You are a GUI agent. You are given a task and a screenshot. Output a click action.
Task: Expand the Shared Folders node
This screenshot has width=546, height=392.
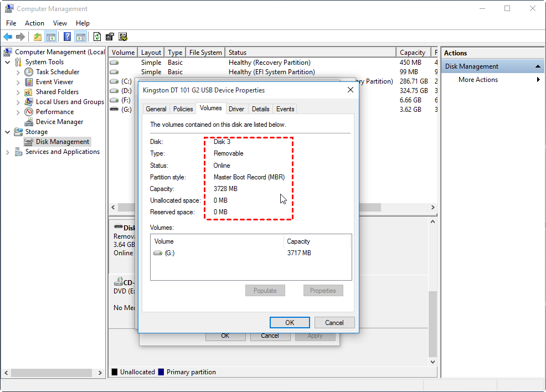18,92
